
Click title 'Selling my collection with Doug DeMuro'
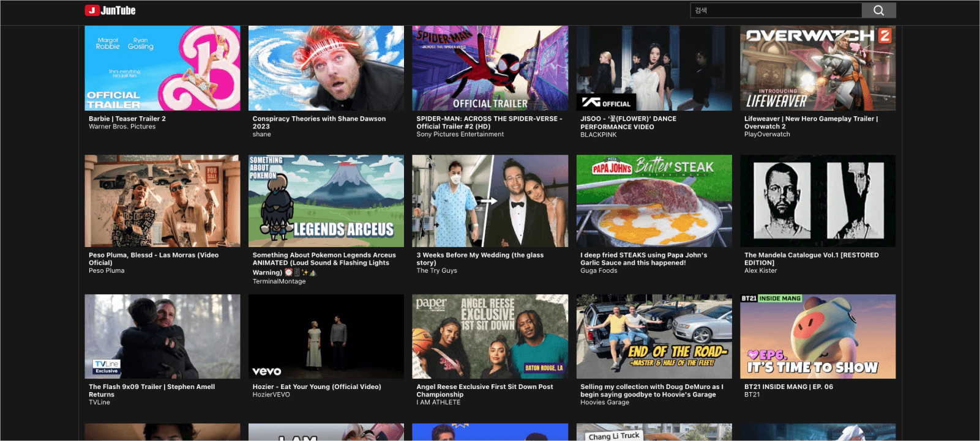651,390
